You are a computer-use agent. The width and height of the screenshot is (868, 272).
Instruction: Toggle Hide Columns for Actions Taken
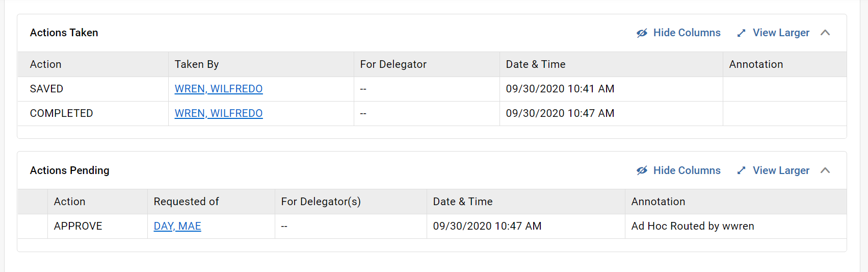coord(678,33)
